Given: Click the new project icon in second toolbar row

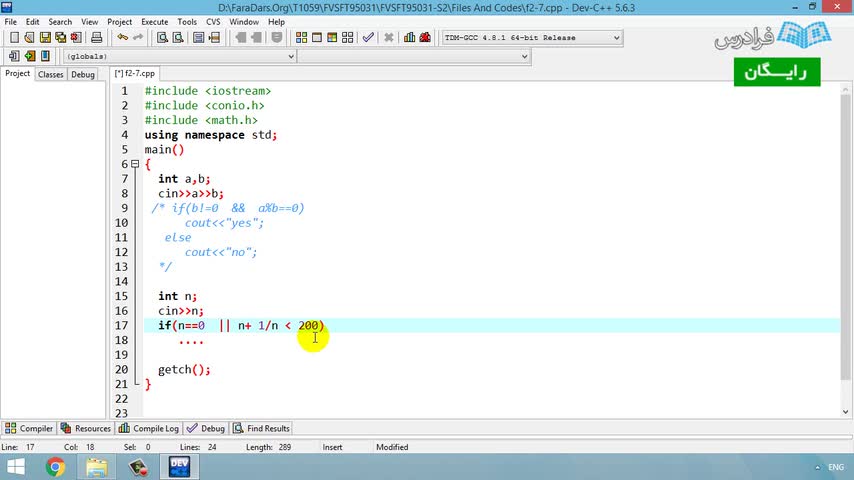Looking at the screenshot, I should [x=14, y=56].
